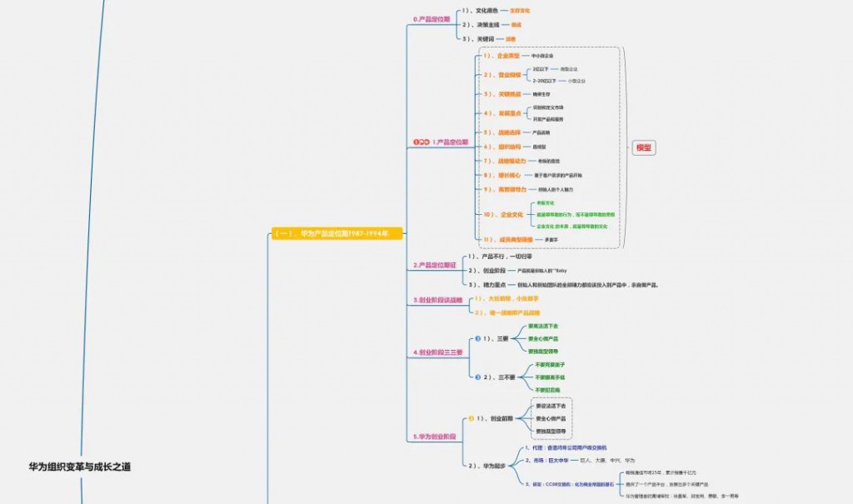Select the topic 4.创业阶段三三要

(437, 352)
